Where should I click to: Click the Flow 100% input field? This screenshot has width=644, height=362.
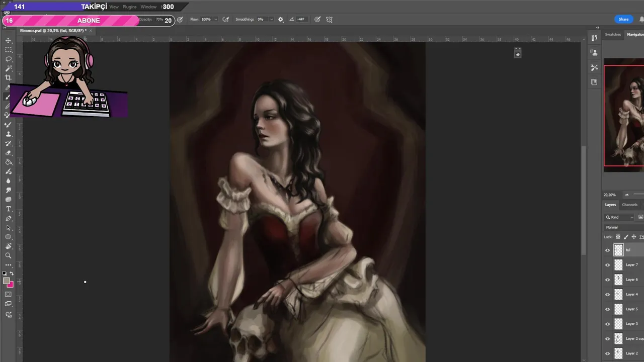coord(206,20)
